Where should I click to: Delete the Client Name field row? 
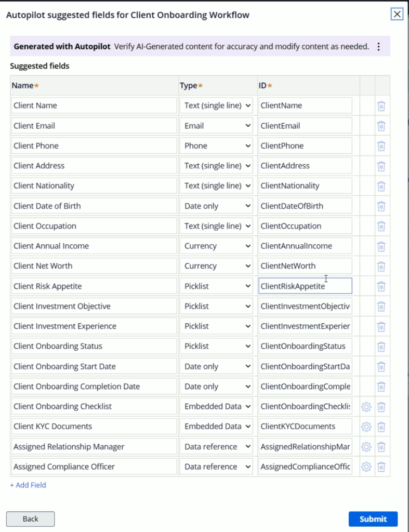click(381, 106)
